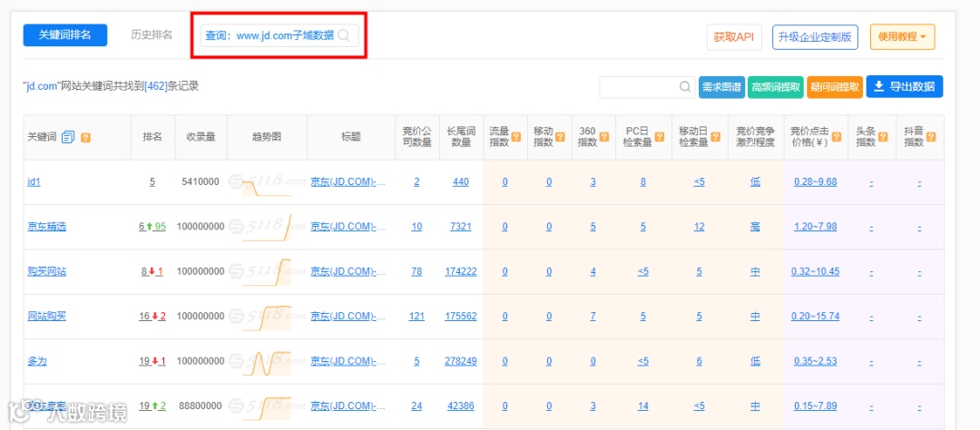Open keyword link 多为
The image size is (980, 430).
(37, 361)
